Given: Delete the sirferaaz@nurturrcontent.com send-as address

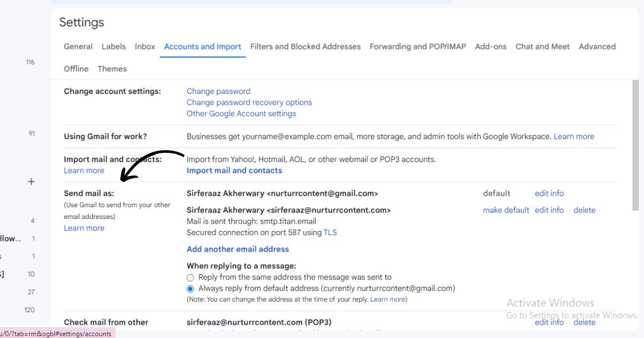Looking at the screenshot, I should coord(584,210).
